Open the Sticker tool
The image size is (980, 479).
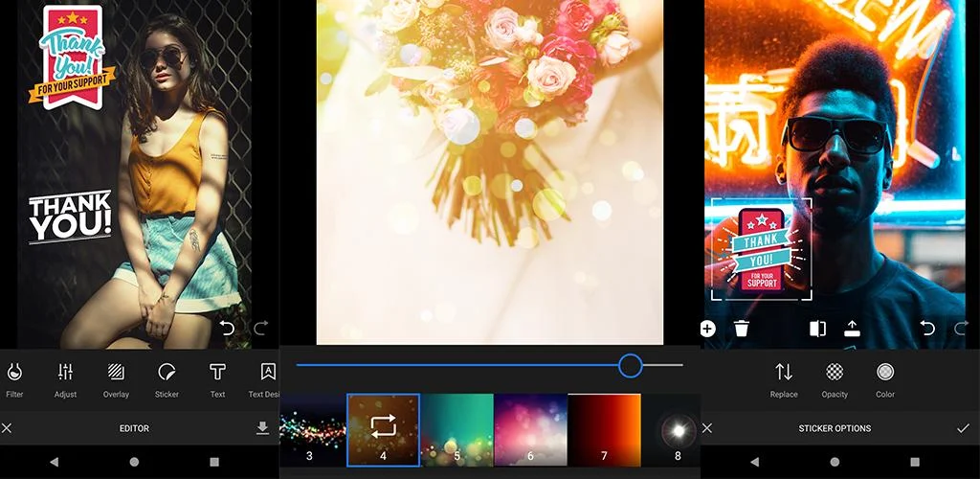[x=167, y=378]
